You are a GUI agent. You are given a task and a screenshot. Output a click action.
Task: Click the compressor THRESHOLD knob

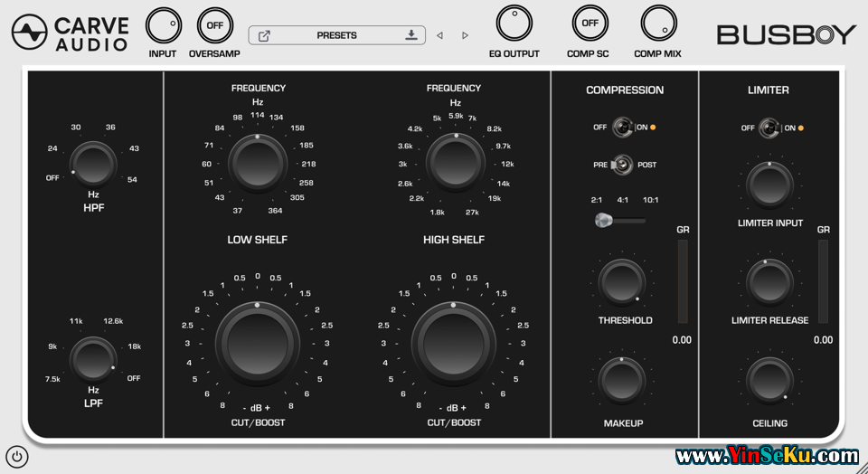621,281
